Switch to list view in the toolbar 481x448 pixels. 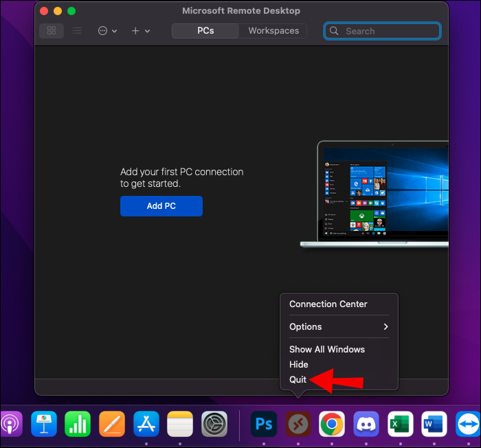77,31
